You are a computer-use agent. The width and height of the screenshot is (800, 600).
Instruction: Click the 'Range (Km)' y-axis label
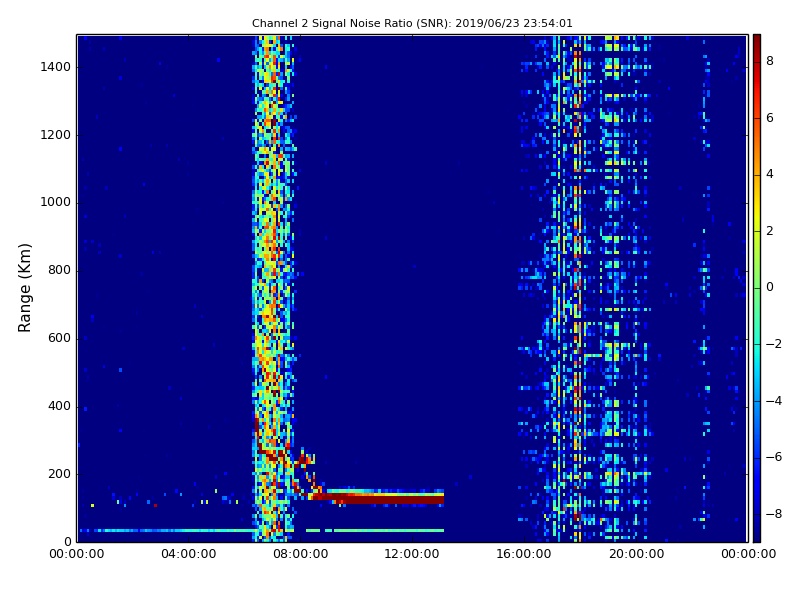(24, 288)
